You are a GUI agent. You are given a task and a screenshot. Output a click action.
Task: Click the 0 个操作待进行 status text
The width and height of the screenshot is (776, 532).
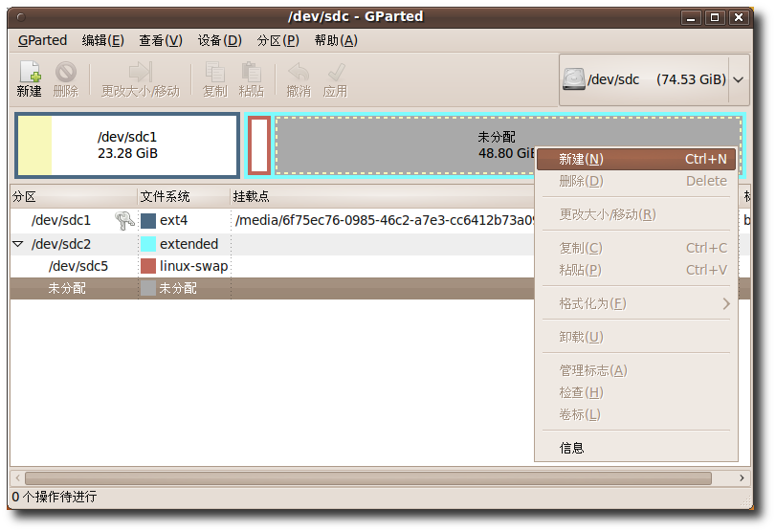[x=55, y=497]
